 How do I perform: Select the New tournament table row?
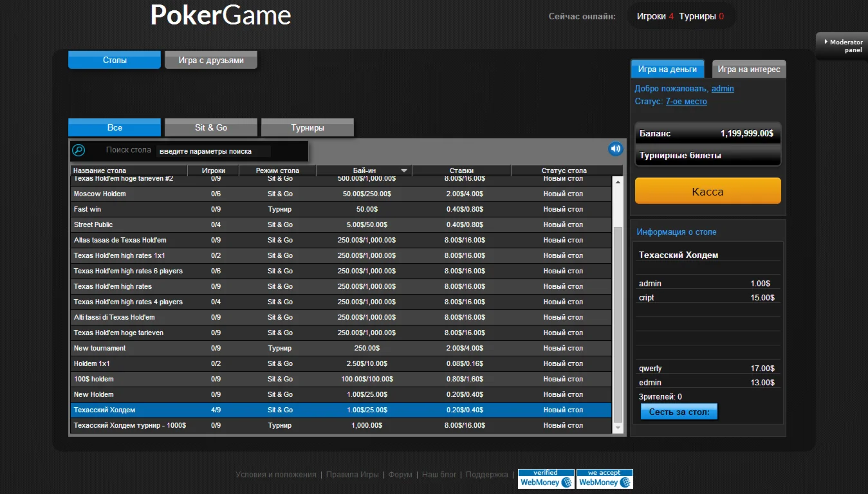[341, 348]
